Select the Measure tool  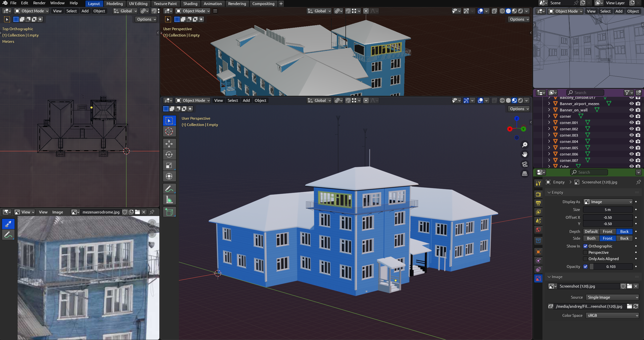coord(169,200)
